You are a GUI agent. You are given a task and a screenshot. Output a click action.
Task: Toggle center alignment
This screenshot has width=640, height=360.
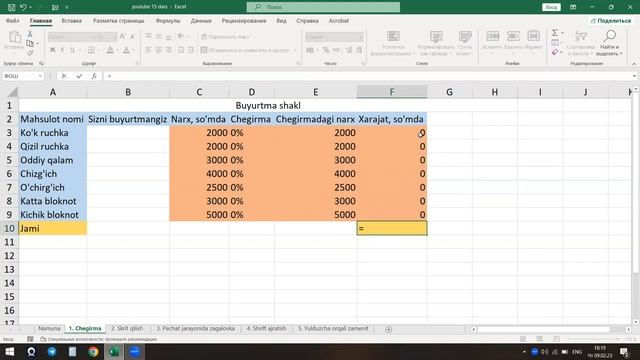[159, 50]
